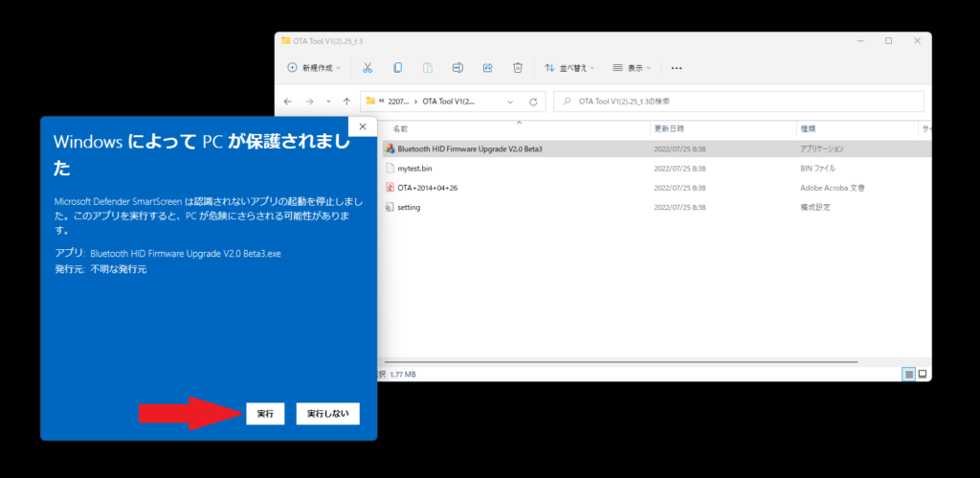
Task: Close the Explorer window
Action: [917, 40]
